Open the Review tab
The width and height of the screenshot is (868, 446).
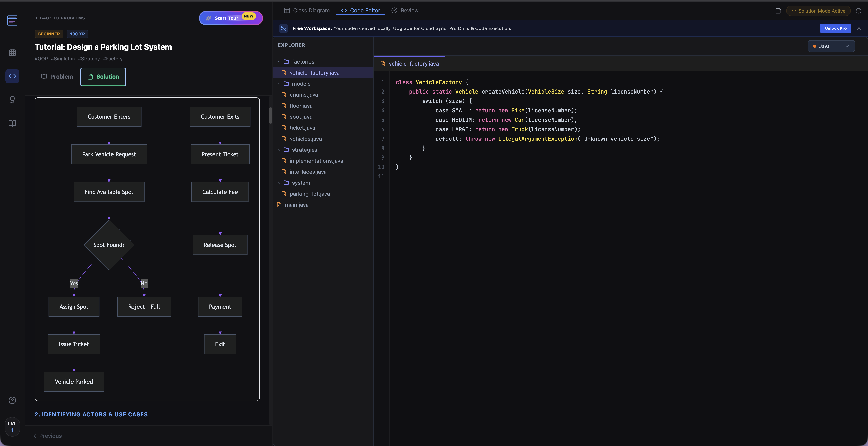[405, 10]
